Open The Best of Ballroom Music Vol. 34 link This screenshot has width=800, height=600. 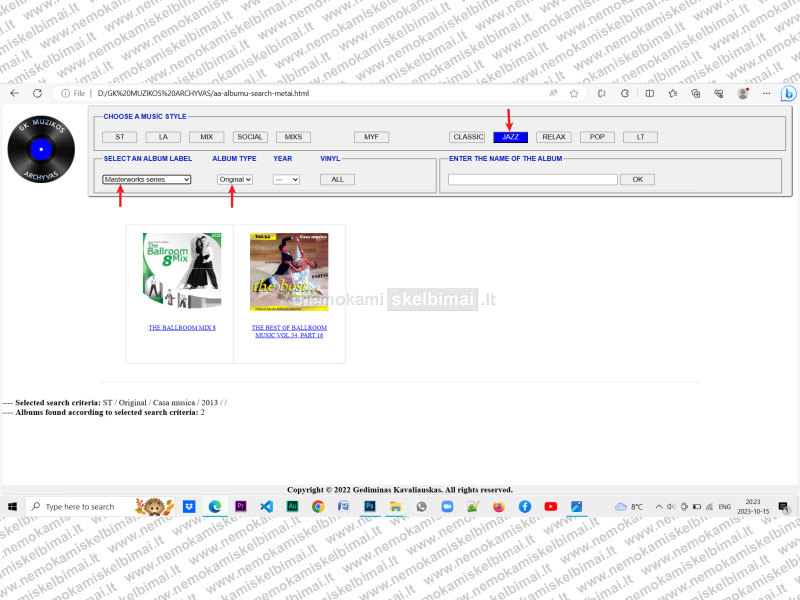289,331
